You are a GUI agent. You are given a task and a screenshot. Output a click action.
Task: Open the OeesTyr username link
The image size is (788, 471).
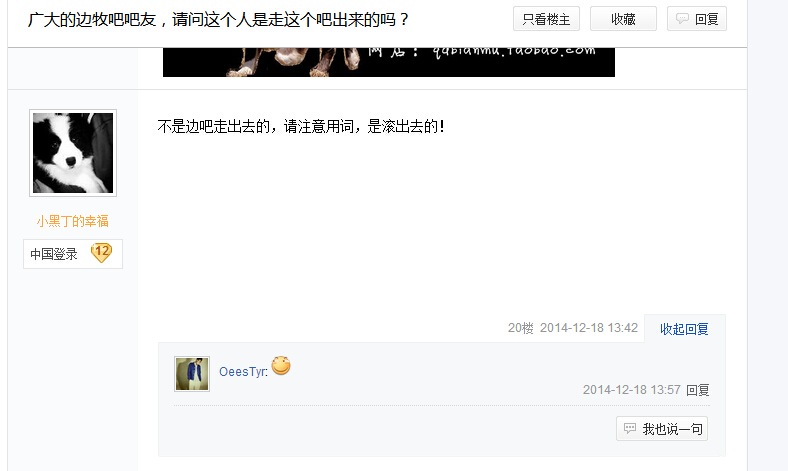242,372
